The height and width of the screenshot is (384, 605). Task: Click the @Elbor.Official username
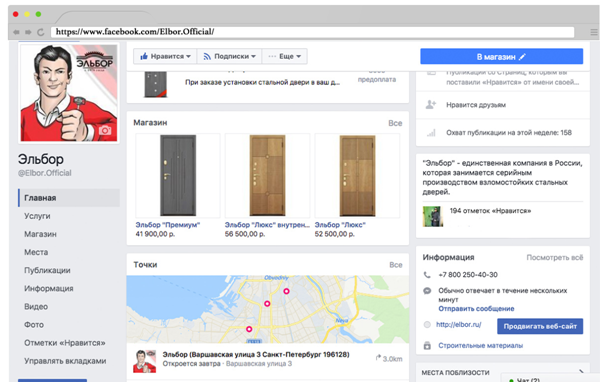[x=45, y=173]
